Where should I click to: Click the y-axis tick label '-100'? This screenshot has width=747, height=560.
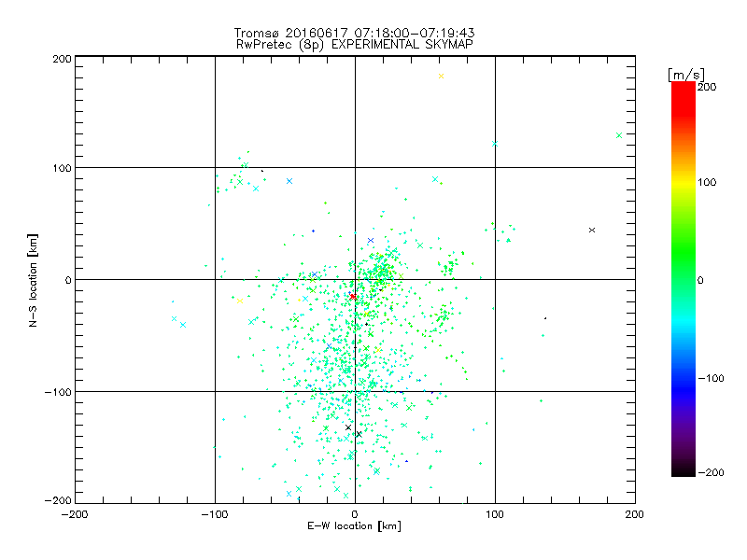point(58,392)
